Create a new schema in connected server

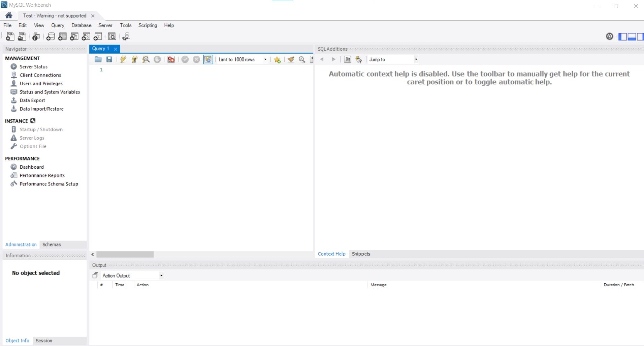51,36
